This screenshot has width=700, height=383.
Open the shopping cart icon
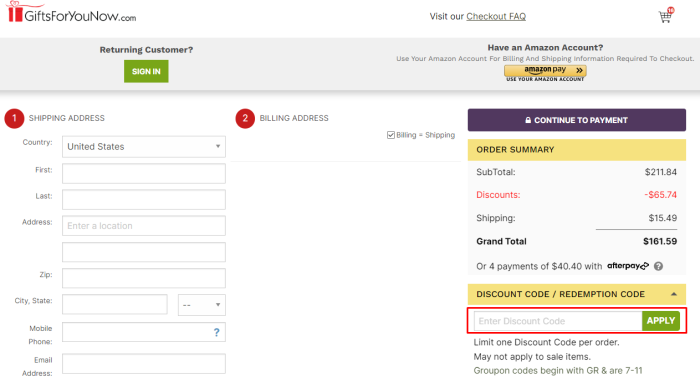coord(666,16)
